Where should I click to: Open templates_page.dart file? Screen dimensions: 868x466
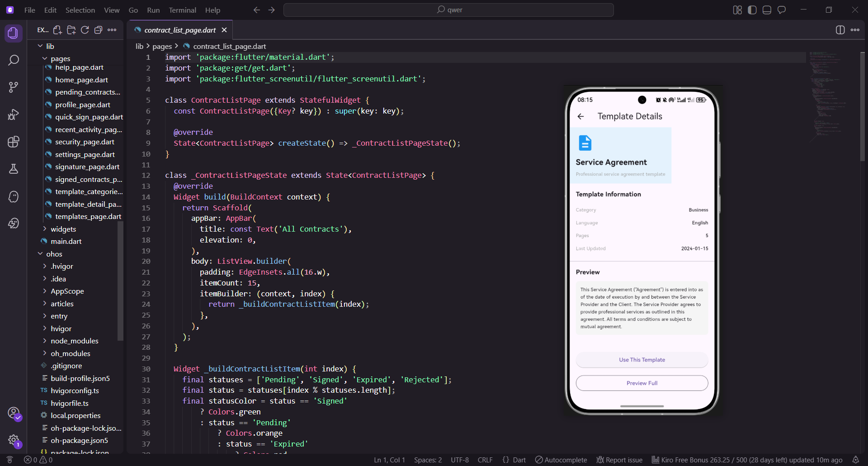(88, 216)
